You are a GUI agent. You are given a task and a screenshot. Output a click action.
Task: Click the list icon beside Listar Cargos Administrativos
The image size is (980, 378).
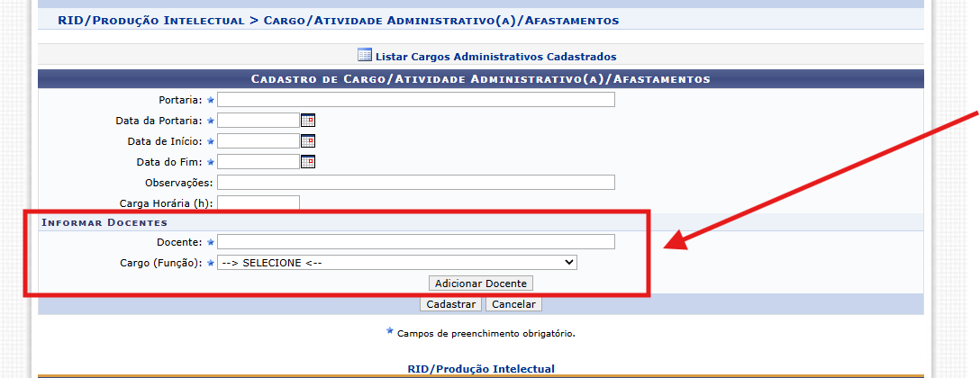(365, 55)
